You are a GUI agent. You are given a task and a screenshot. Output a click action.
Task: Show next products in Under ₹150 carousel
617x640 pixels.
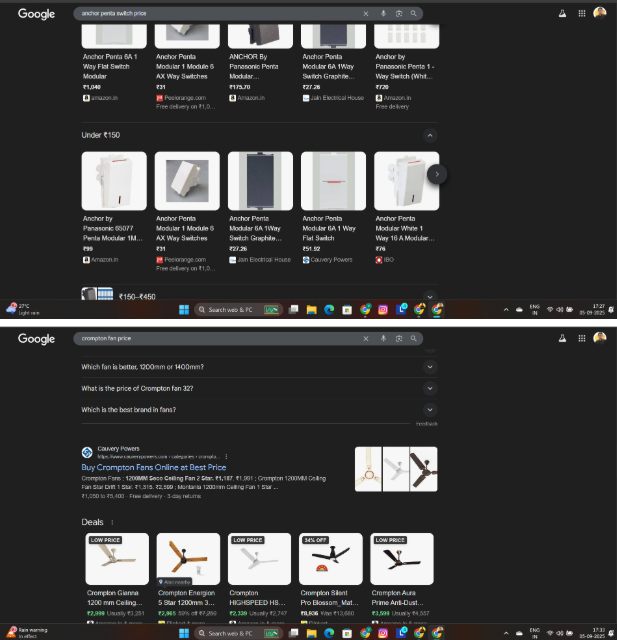437,174
